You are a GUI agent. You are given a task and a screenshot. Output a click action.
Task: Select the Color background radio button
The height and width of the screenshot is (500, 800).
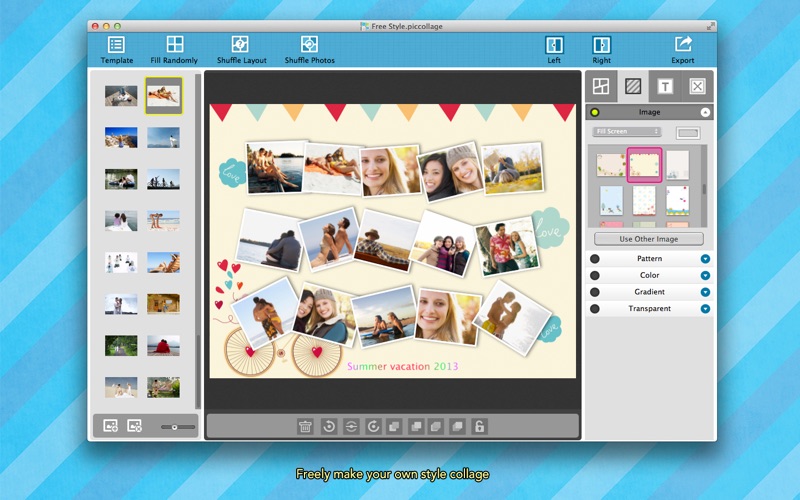(x=595, y=275)
